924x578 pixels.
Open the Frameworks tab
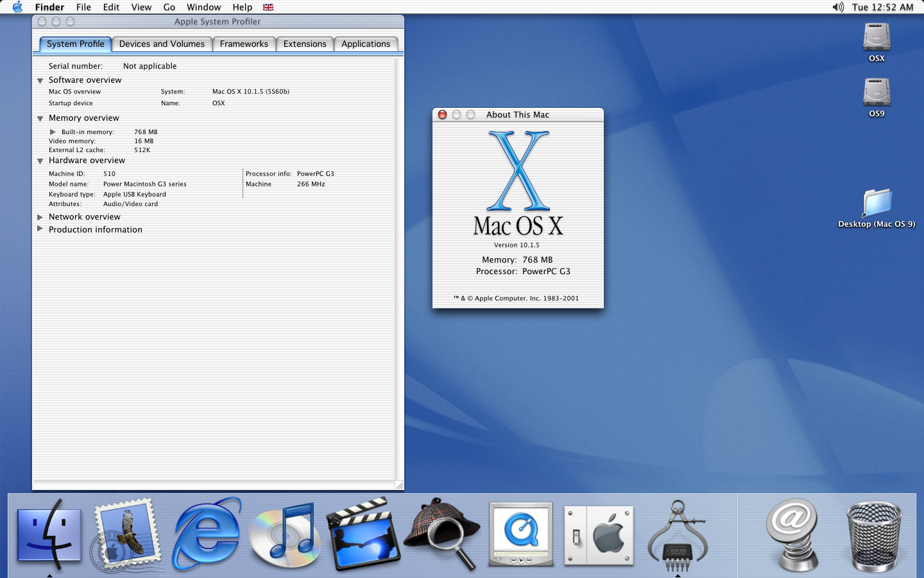pyautogui.click(x=244, y=44)
